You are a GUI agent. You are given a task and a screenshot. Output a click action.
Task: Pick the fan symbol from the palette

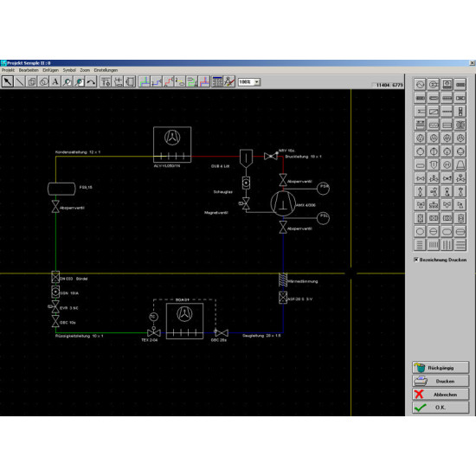click(x=460, y=125)
